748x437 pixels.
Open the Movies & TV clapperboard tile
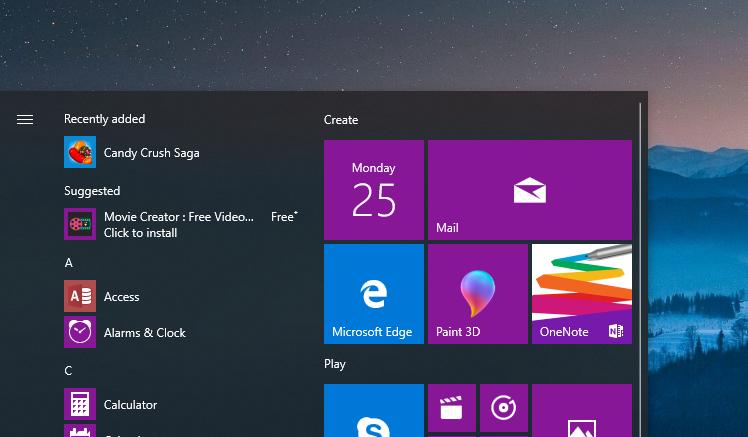[x=452, y=408]
